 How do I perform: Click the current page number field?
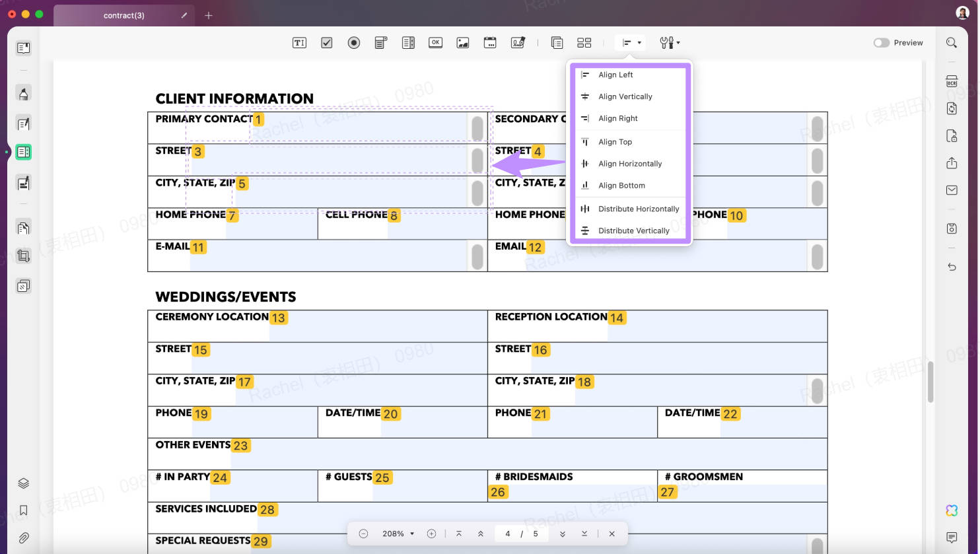pyautogui.click(x=508, y=534)
